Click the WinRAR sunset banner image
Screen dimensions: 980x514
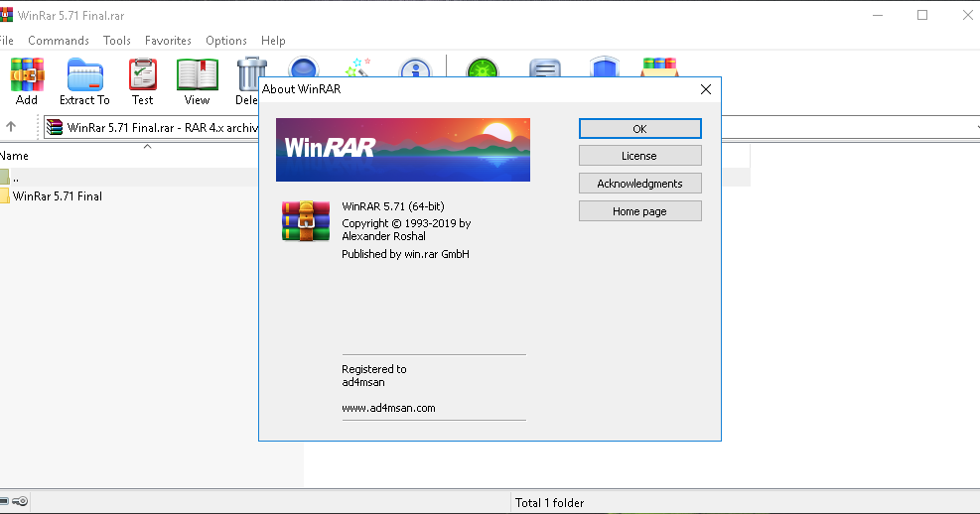pyautogui.click(x=403, y=150)
